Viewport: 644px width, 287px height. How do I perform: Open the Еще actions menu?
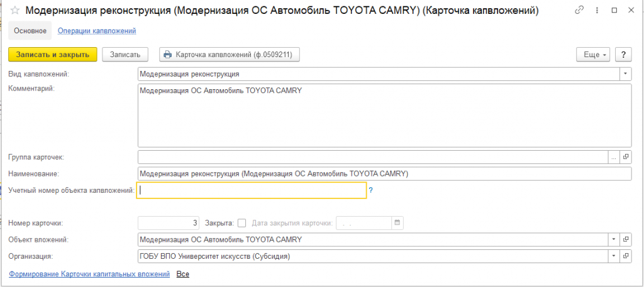click(593, 55)
